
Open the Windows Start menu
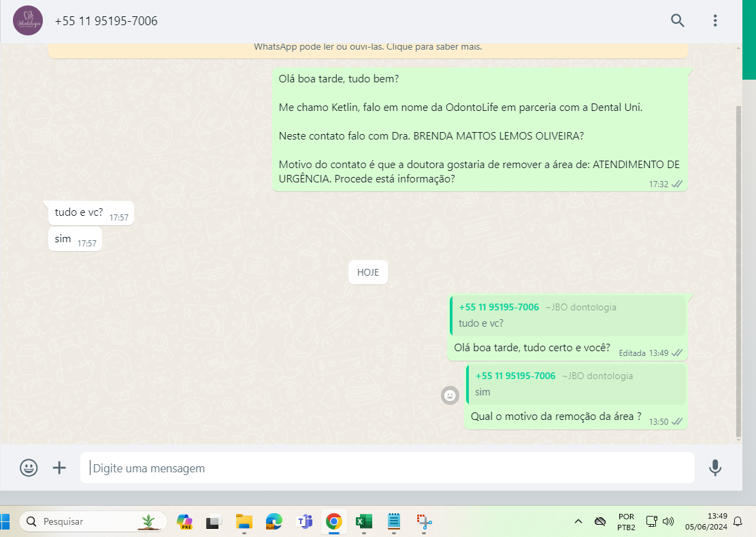[x=3, y=521]
